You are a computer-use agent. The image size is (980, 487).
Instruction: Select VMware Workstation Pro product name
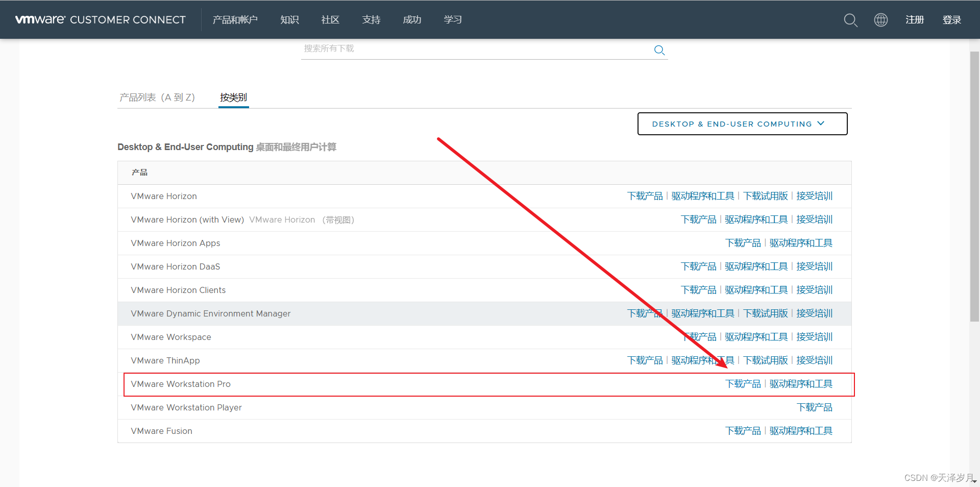point(181,384)
